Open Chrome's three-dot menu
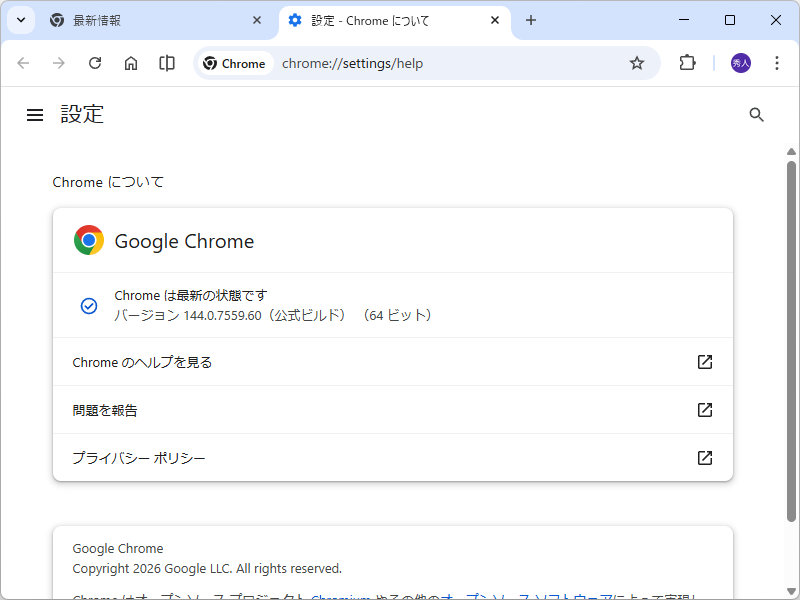The height and width of the screenshot is (600, 800). coord(777,62)
